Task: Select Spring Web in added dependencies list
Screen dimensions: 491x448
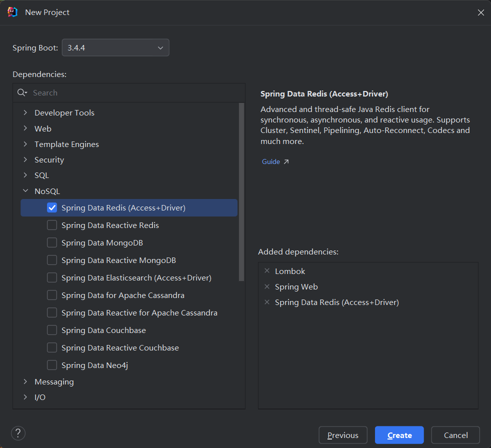Action: (296, 287)
